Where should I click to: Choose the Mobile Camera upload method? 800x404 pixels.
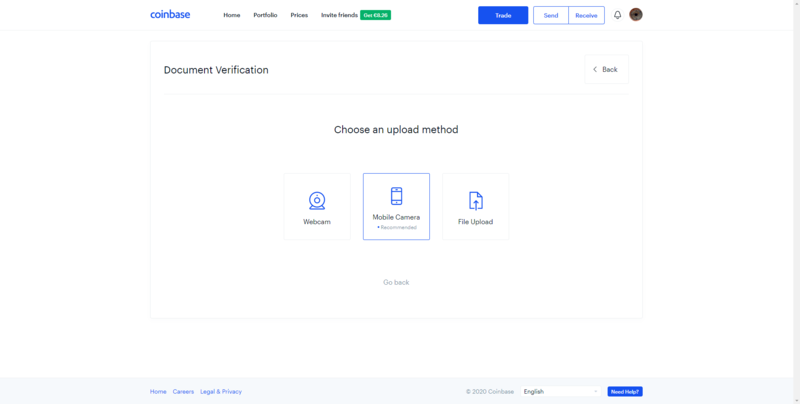[x=396, y=207]
